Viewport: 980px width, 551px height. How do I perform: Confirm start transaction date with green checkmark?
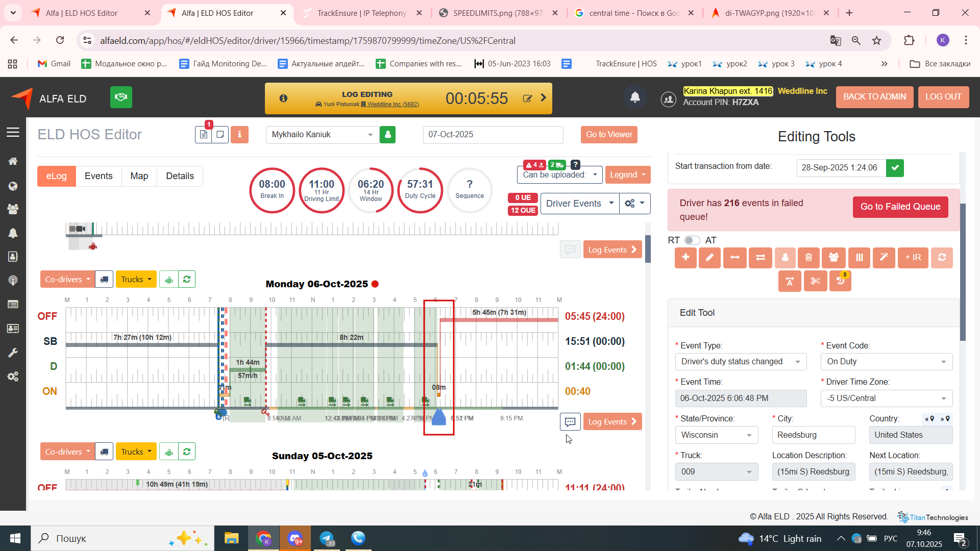coord(895,167)
